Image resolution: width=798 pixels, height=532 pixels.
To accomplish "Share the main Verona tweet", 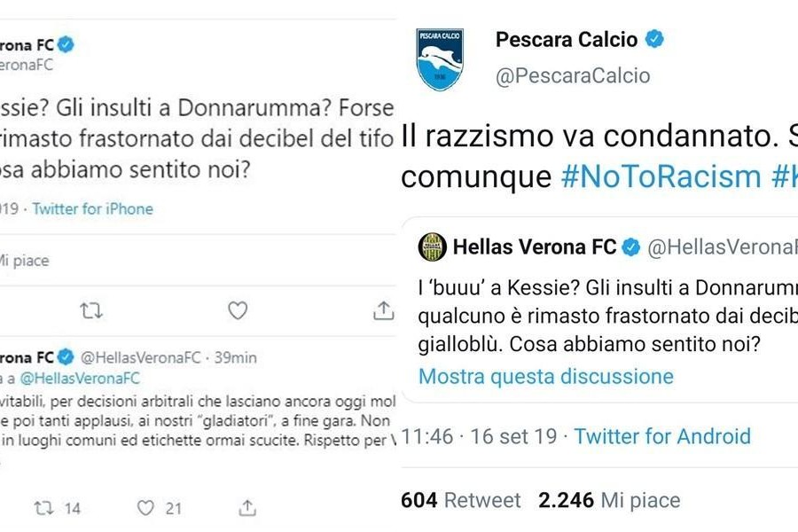I will [x=383, y=310].
